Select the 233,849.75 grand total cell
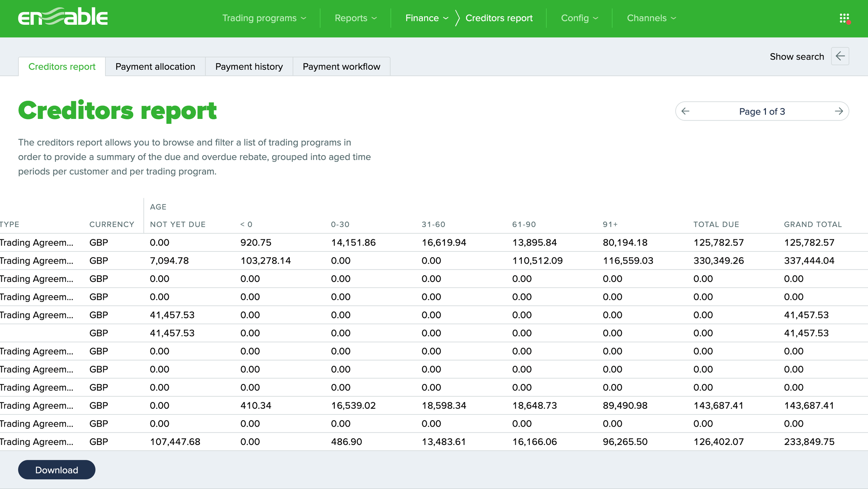This screenshot has height=489, width=868. [x=809, y=442]
